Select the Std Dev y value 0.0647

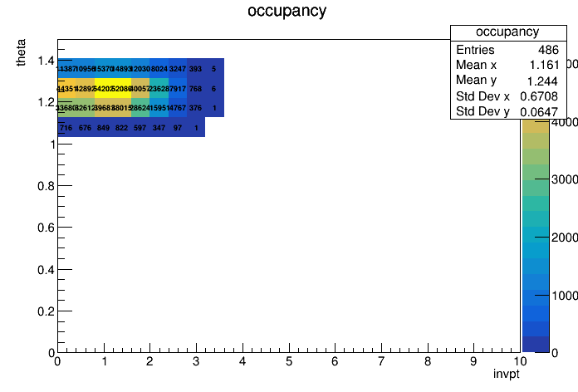[539, 112]
